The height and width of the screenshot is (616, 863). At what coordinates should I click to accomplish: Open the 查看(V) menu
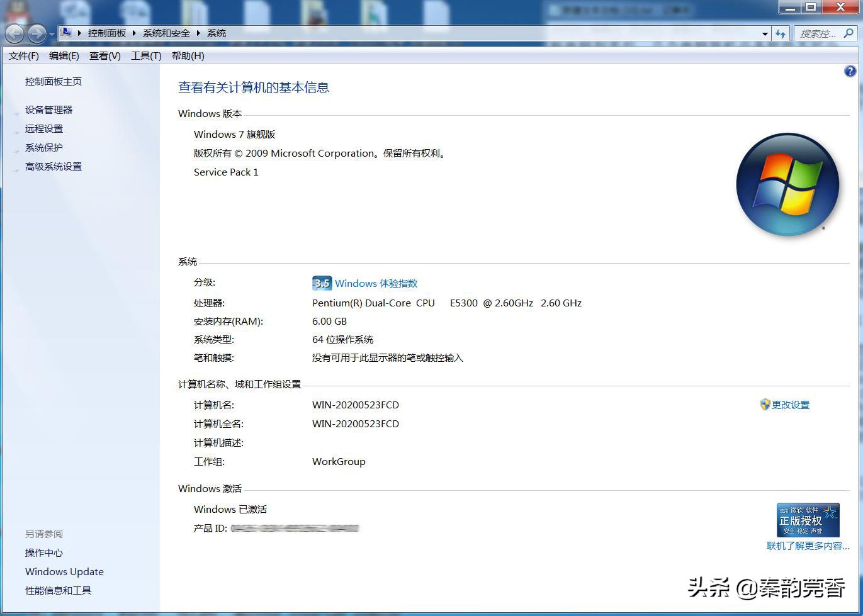click(x=104, y=55)
